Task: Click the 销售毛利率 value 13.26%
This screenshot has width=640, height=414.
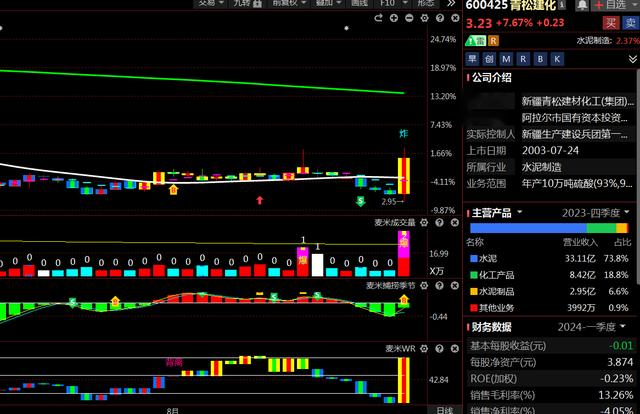Action: click(x=616, y=395)
